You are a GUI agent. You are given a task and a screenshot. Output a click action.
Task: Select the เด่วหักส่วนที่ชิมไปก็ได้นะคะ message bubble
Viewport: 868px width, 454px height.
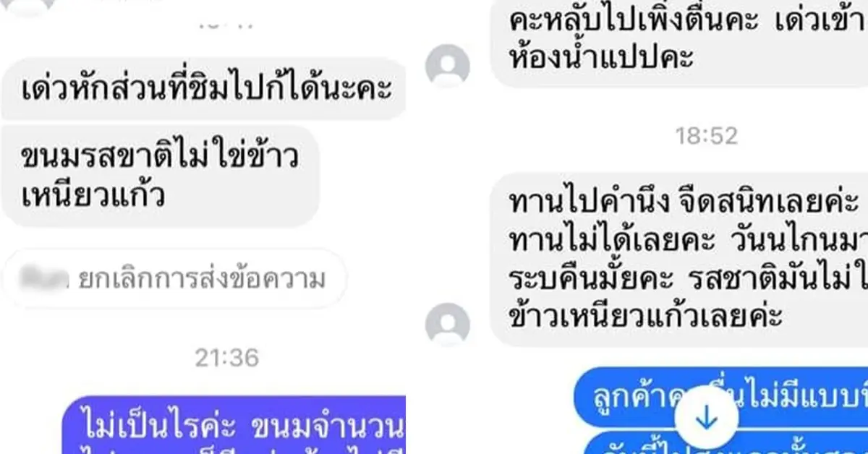coord(203,90)
